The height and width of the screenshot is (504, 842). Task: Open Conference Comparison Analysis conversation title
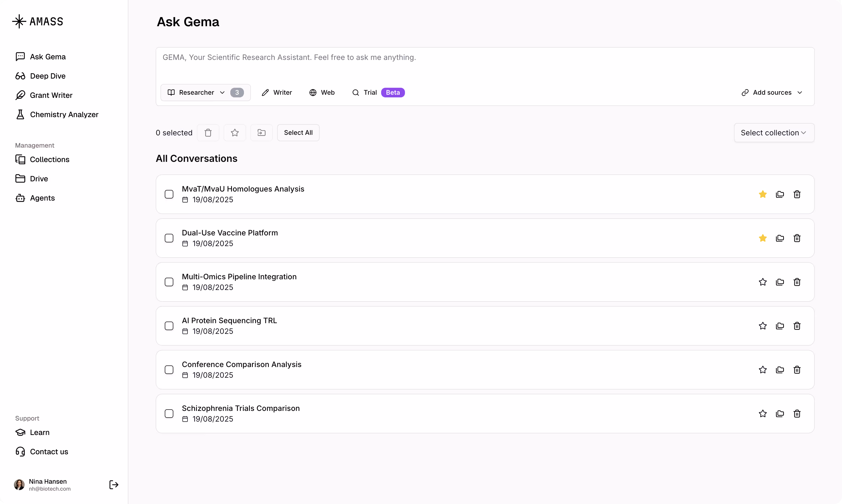pos(242,364)
